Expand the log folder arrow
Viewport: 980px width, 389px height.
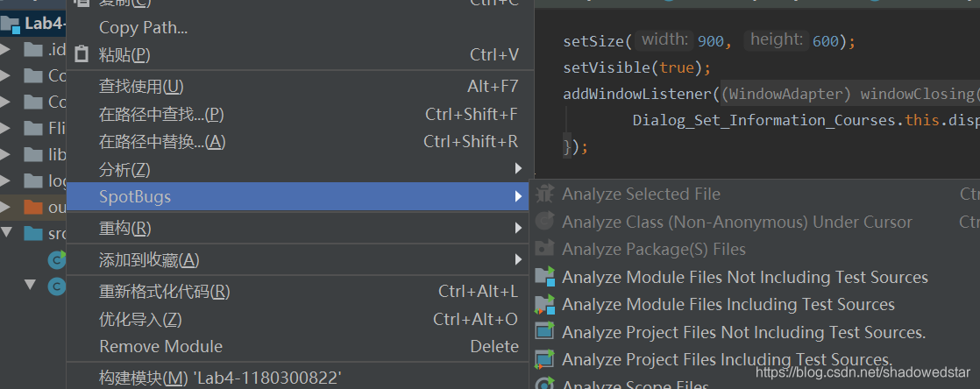click(x=5, y=180)
